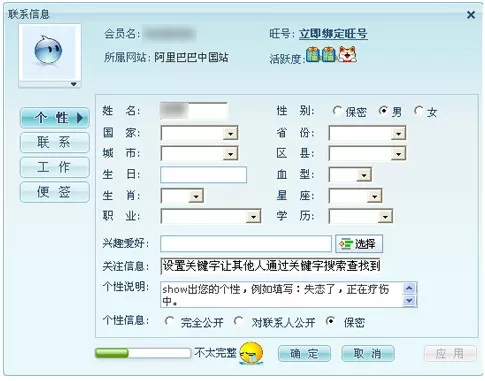Image resolution: width=485 pixels, height=381 pixels.
Task: Click the 姓名 input field
Action: pyautogui.click(x=194, y=111)
